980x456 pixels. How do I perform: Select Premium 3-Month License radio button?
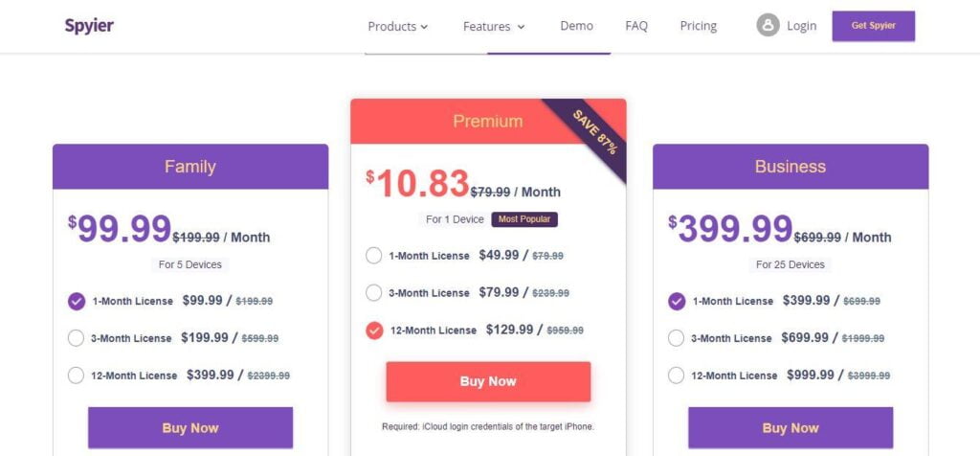(x=374, y=293)
